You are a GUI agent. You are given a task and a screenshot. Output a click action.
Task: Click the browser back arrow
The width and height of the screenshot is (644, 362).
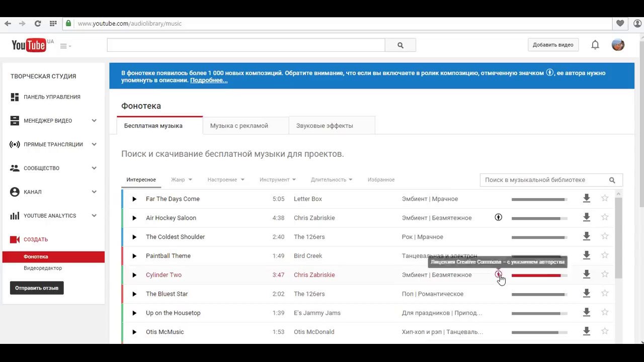[8, 24]
